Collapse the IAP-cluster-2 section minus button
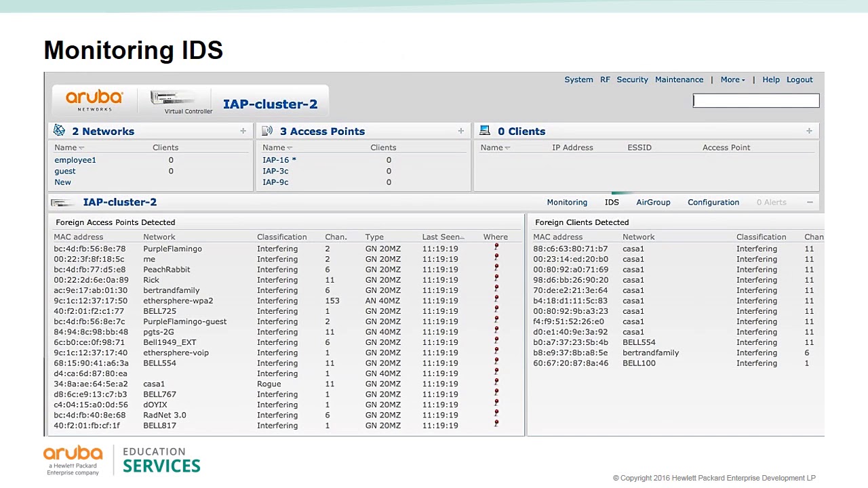Screen dimensions: 868x488 click(810, 202)
